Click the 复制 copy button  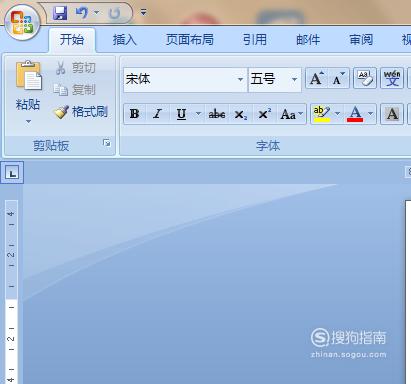[x=74, y=90]
